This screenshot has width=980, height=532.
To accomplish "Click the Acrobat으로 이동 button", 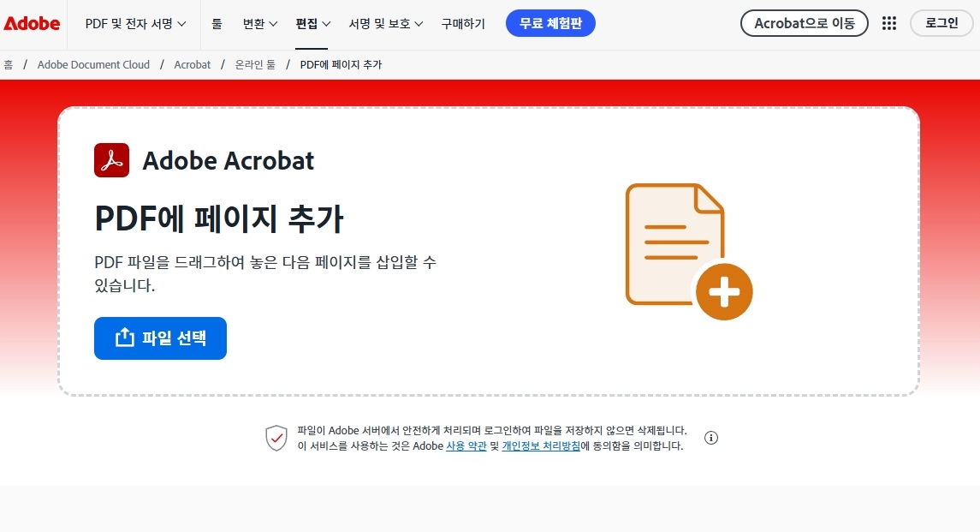I will [x=805, y=23].
